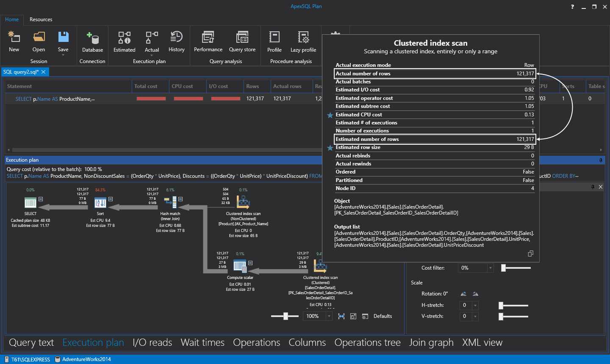Click the display settings icon beside Defaults
The image size is (610, 364).
pyautogui.click(x=365, y=316)
